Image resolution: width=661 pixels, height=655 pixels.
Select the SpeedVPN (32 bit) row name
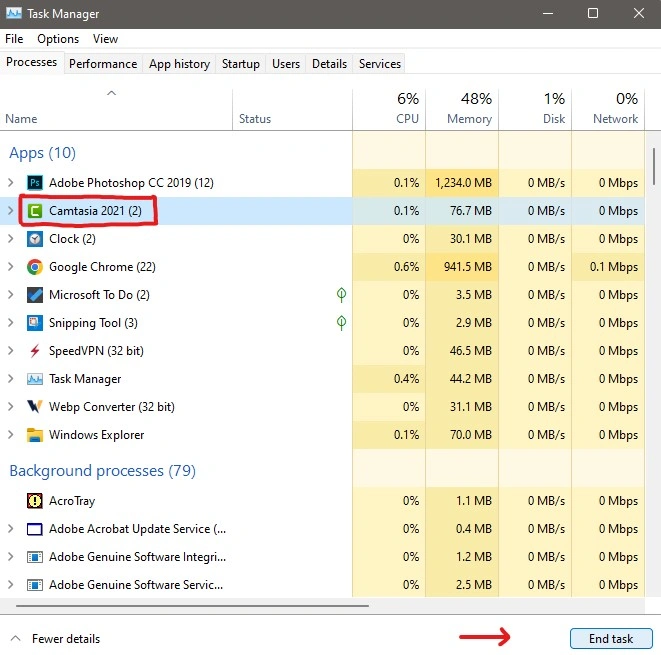[x=96, y=351]
